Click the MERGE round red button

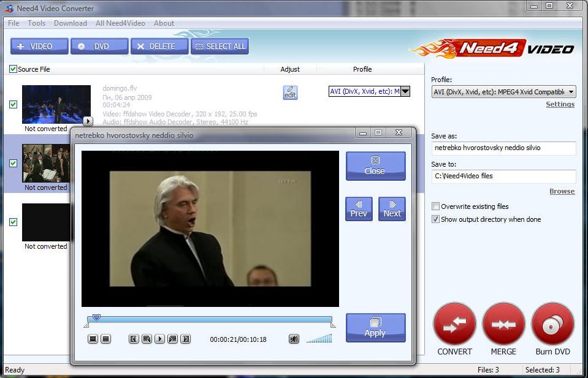pos(503,324)
